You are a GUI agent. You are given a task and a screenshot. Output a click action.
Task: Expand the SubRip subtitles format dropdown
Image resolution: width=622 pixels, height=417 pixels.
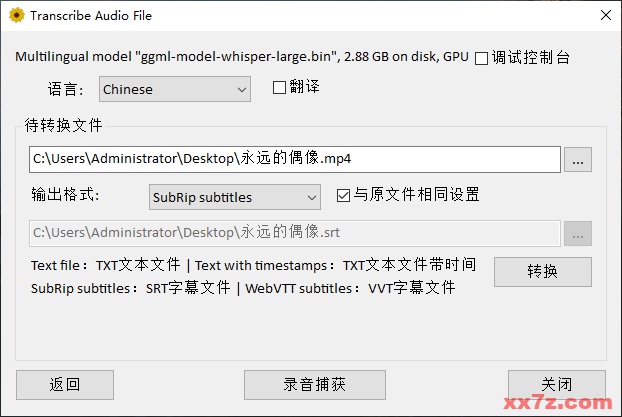pos(234,197)
